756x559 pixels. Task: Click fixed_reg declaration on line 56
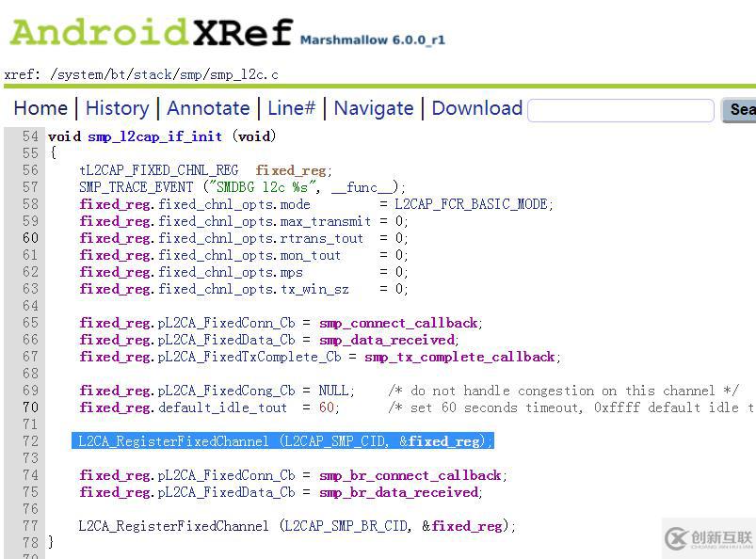[291, 170]
